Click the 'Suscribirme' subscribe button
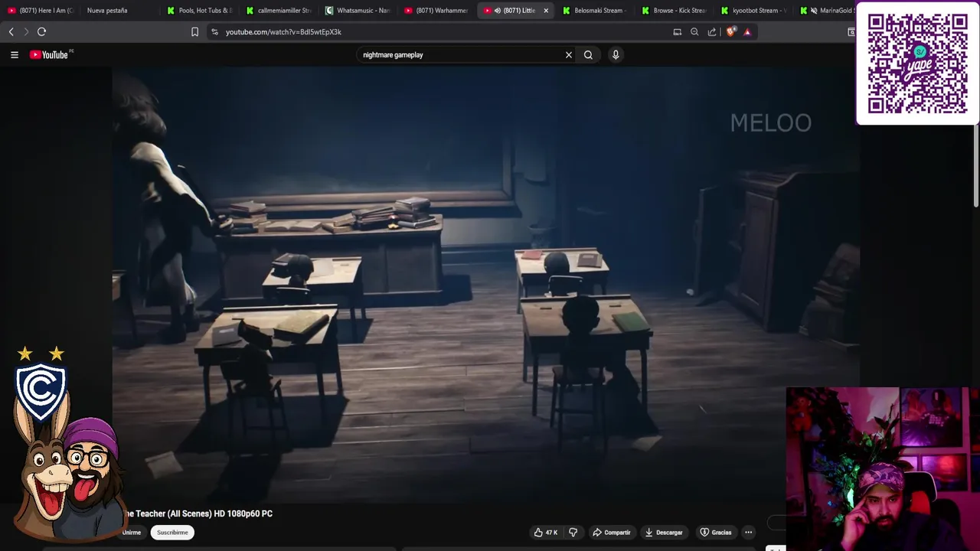The image size is (980, 551). click(x=172, y=533)
